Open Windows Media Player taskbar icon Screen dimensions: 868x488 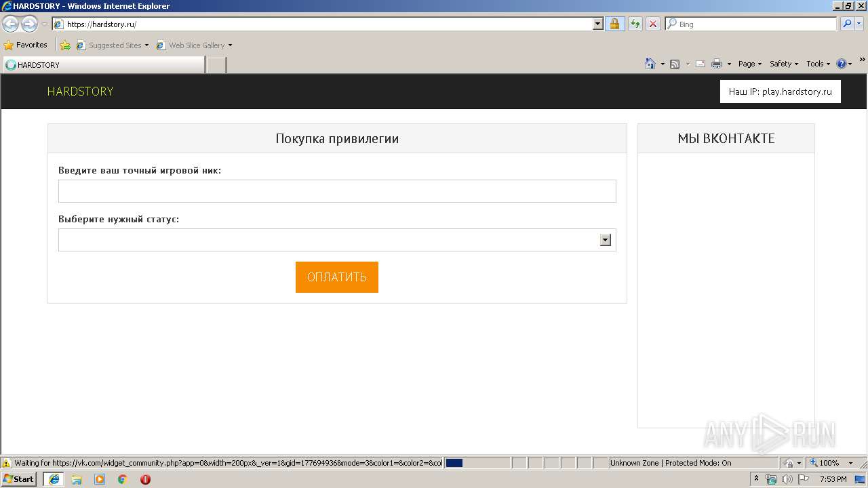pos(100,479)
